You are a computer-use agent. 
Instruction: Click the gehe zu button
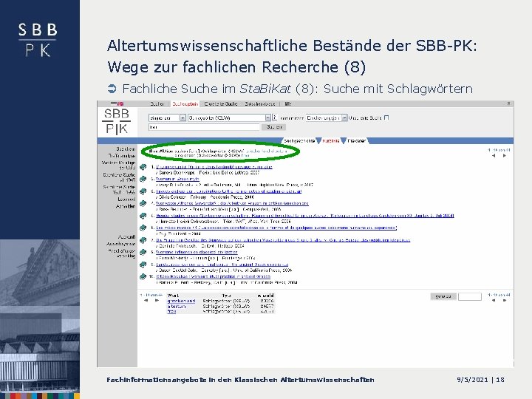(x=443, y=296)
